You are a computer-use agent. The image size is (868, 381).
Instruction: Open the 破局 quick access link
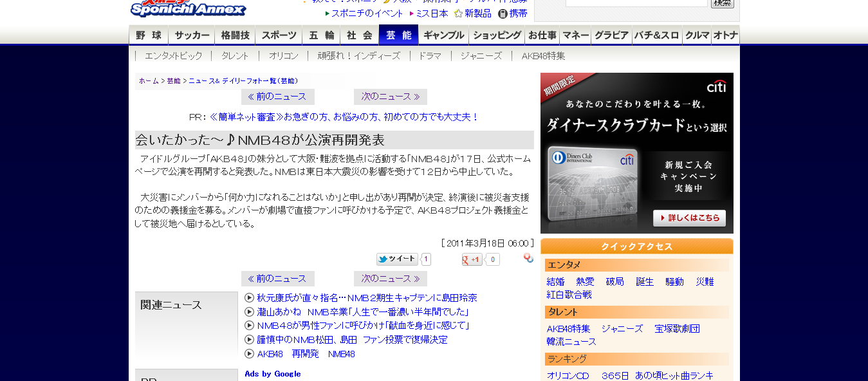coord(615,282)
